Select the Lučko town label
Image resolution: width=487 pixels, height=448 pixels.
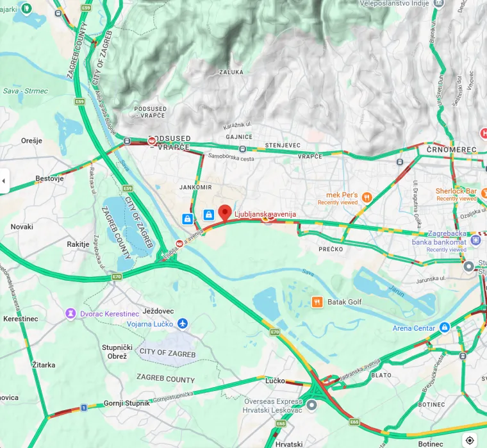275,381
